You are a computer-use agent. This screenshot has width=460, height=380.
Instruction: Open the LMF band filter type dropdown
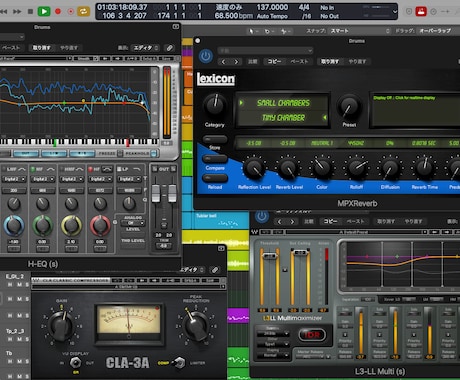tap(14, 179)
